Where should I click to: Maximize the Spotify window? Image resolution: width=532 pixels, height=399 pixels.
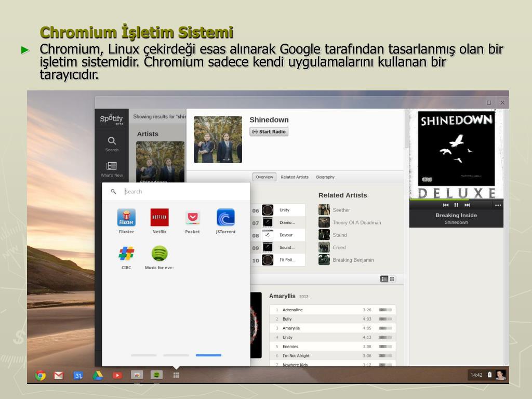point(489,102)
